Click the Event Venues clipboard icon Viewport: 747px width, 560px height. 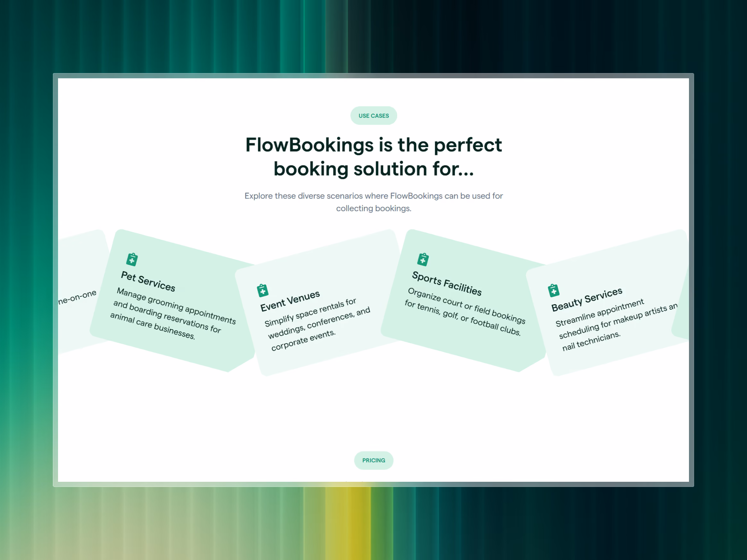(262, 290)
